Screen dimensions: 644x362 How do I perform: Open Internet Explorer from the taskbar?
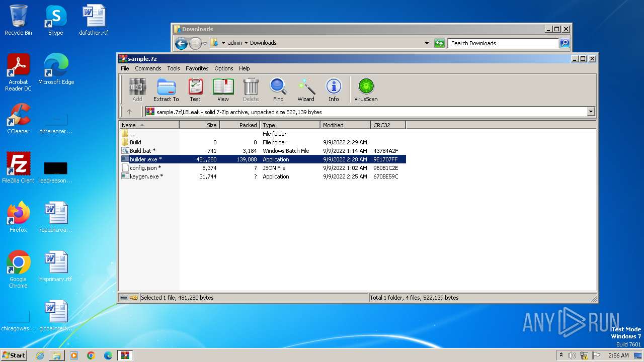pos(40,355)
